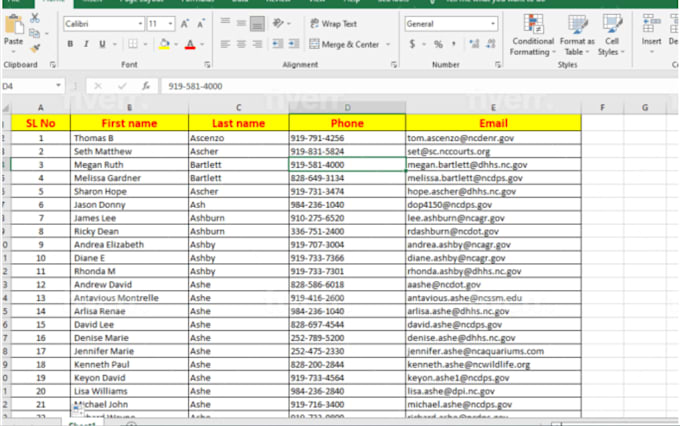The width and height of the screenshot is (680, 426).
Task: Click the Cut scissors icon
Action: (35, 18)
